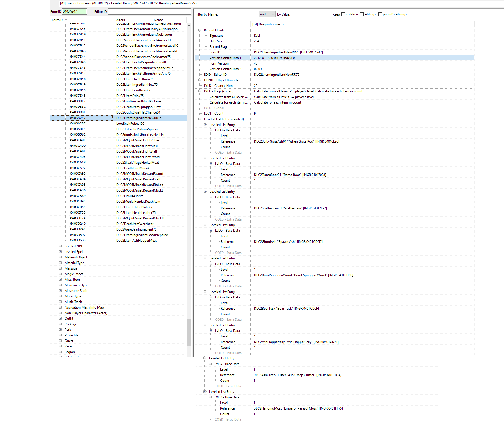Expand the Perk category
The height and width of the screenshot is (426, 504).
tap(60, 330)
